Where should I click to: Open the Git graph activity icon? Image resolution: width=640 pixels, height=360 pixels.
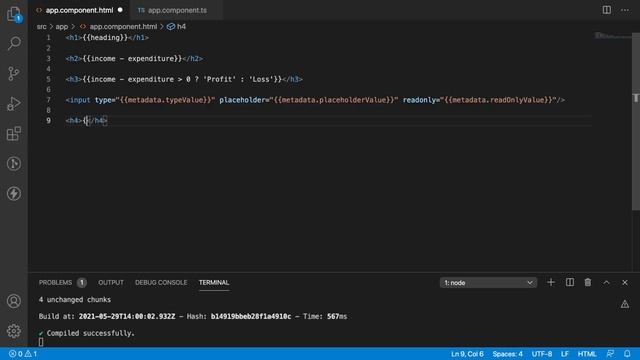click(14, 164)
